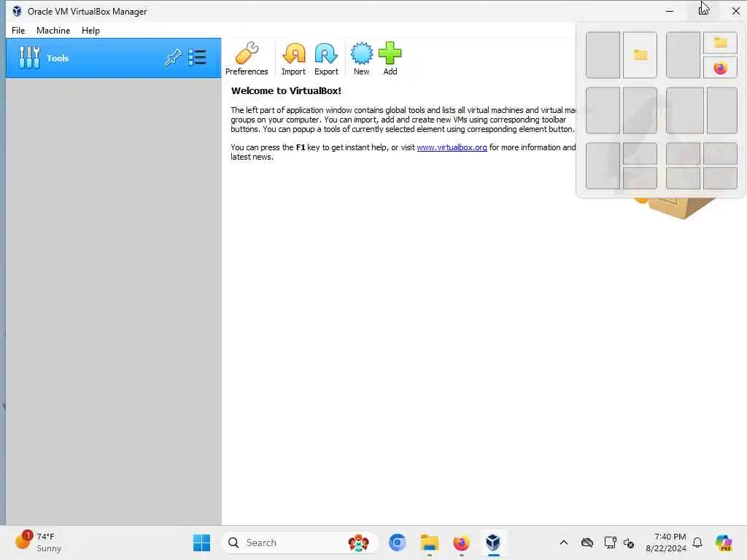This screenshot has width=747, height=560.
Task: Snap to narrow right zone of the unequal two-column layout
Action: click(x=722, y=111)
